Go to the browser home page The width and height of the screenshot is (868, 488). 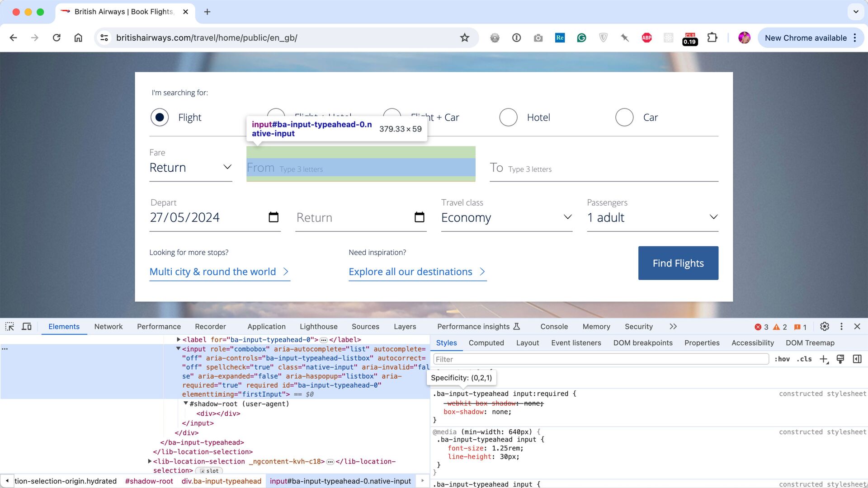pos(78,38)
